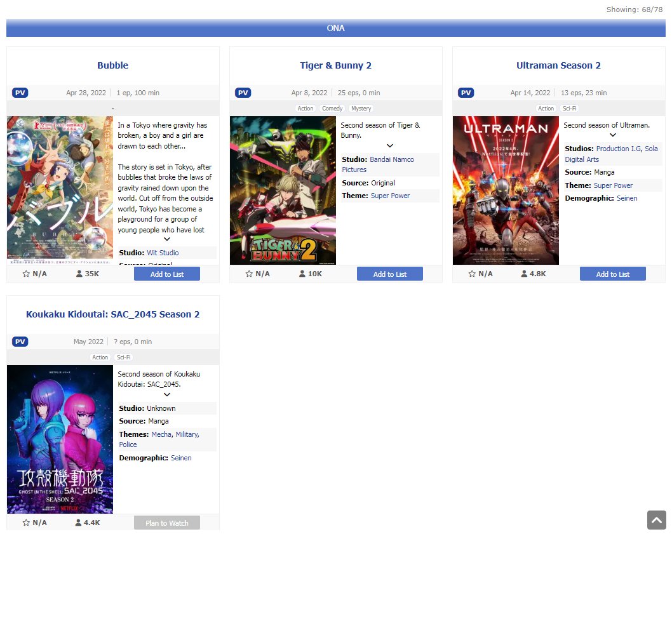Open the Tiger & Bunny 2 title link
The width and height of the screenshot is (672, 621).
[335, 65]
